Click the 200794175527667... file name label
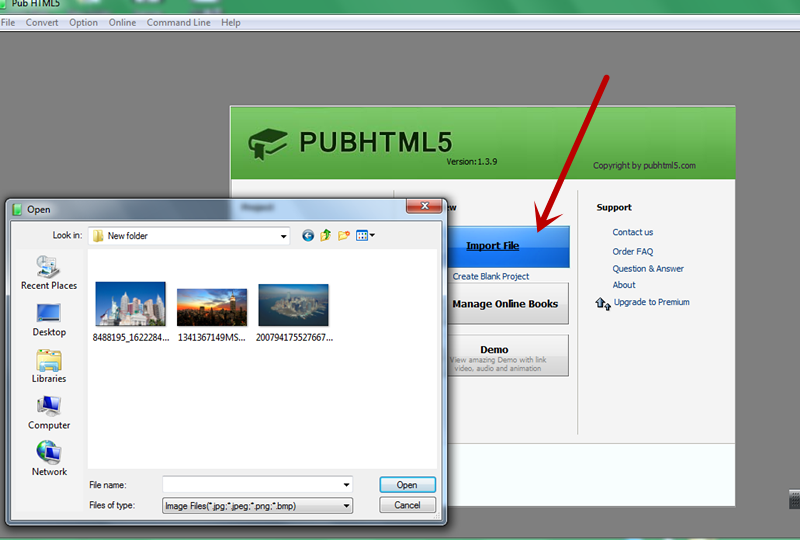Image resolution: width=800 pixels, height=540 pixels. 294,337
